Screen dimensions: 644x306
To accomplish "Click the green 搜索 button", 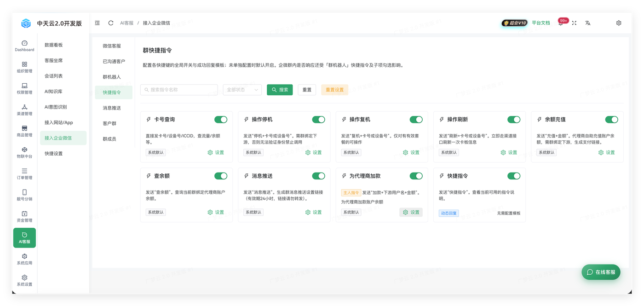I will click(280, 90).
